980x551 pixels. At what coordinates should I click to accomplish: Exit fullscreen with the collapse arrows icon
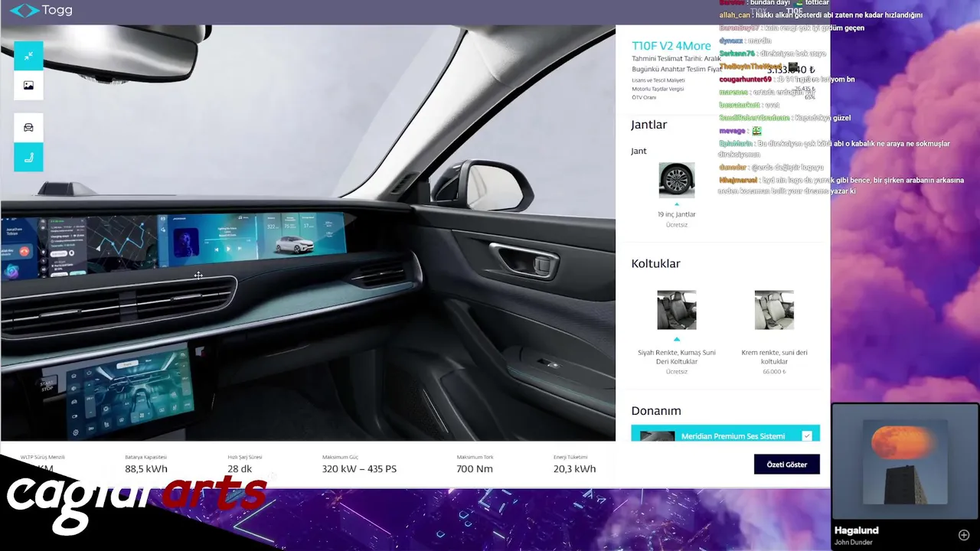tap(28, 56)
